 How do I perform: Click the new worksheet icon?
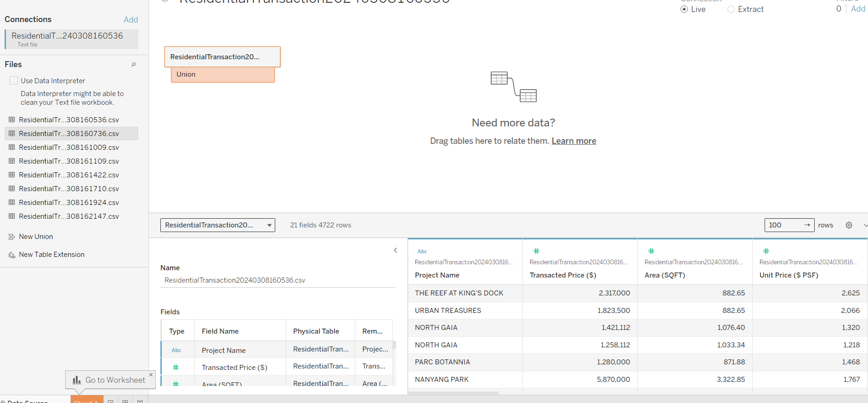[x=110, y=401]
